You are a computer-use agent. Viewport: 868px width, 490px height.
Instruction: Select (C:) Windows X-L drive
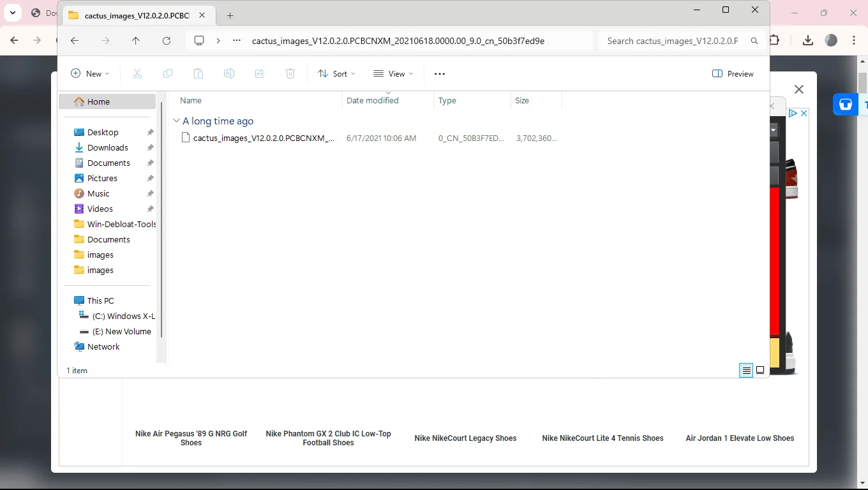(116, 316)
